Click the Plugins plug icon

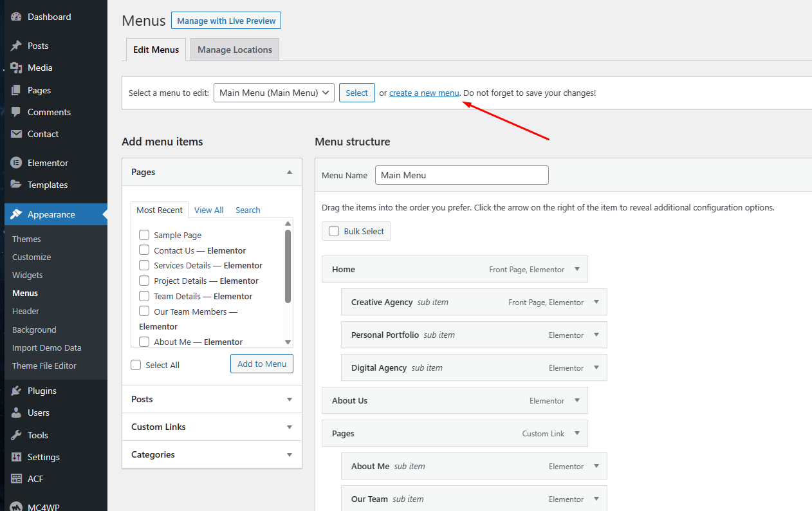16,391
